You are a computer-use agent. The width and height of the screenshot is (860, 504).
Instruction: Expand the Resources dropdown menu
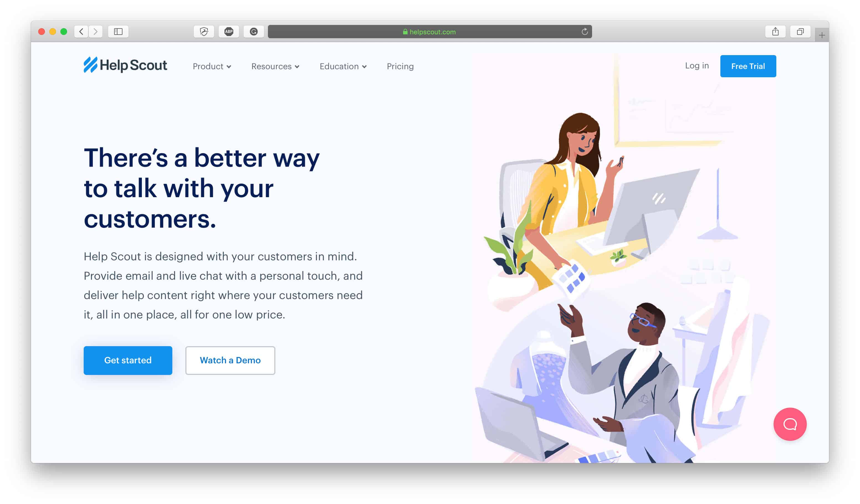(275, 66)
